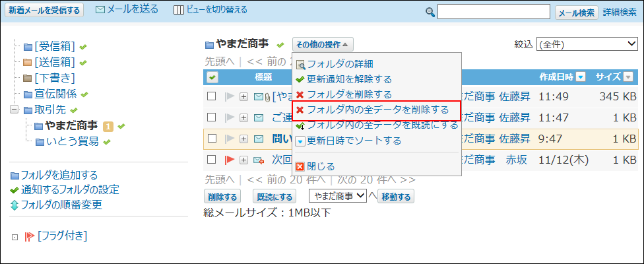Check the 11:47 mail row checkbox
The width and height of the screenshot is (644, 264).
coord(212,117)
